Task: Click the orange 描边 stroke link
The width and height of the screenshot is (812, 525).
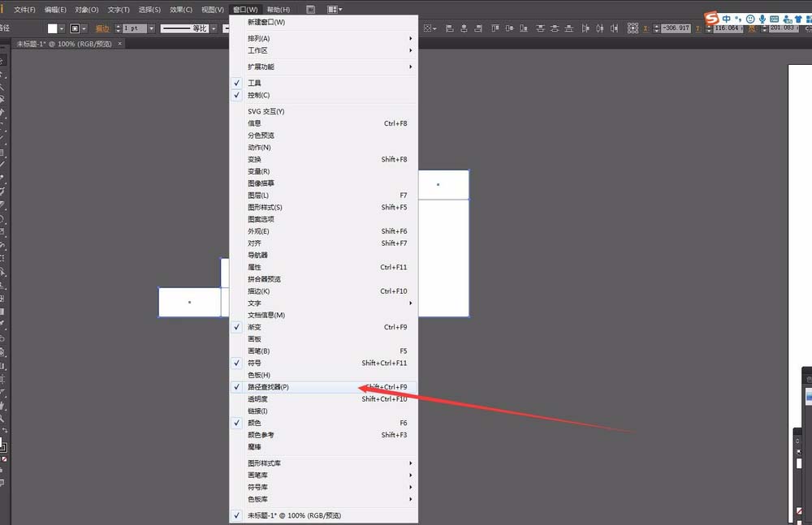Action: click(102, 28)
